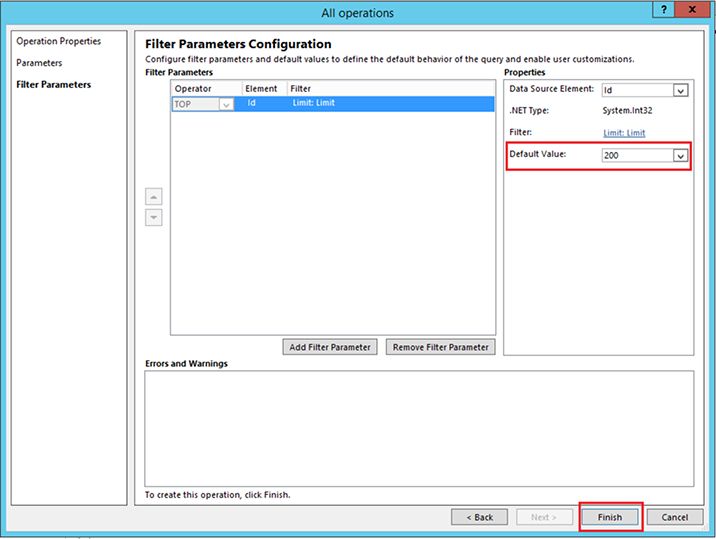The height and width of the screenshot is (539, 716).
Task: Open the Default Value dropdown arrow
Action: pyautogui.click(x=680, y=156)
